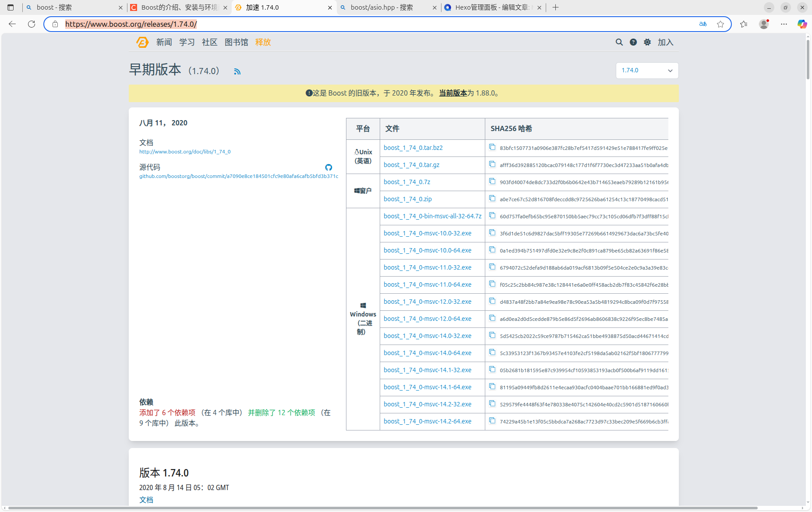812x512 pixels.
Task: Open the 学习 navigation menu item
Action: point(187,42)
